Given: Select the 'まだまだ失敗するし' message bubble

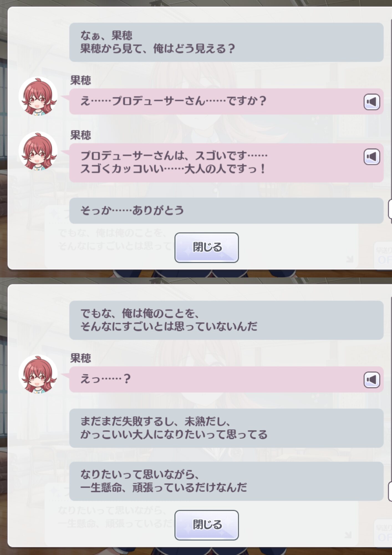Looking at the screenshot, I should coord(226,428).
